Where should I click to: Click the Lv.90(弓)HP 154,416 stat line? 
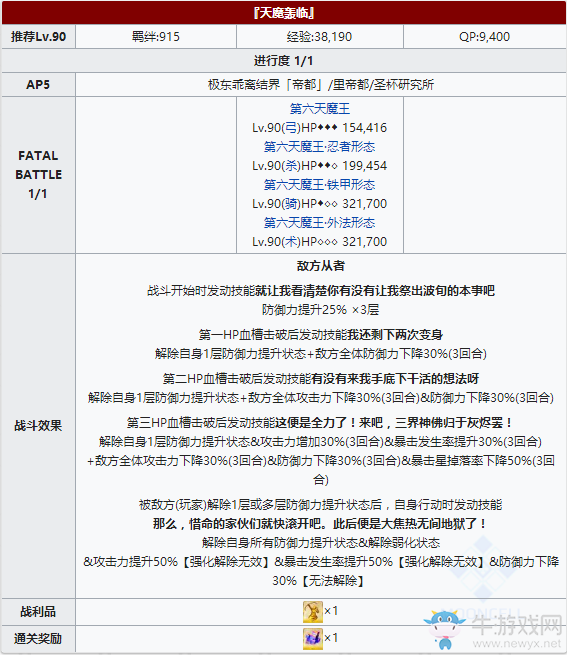click(320, 128)
